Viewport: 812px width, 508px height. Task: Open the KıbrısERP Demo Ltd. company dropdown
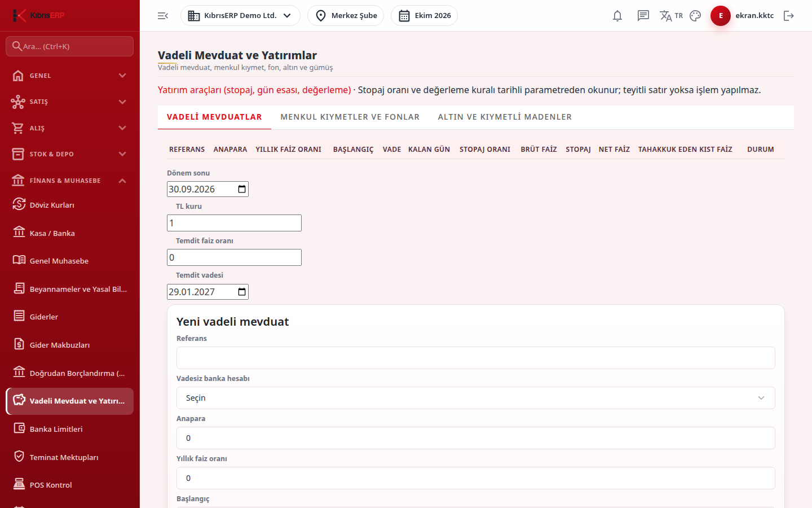(240, 16)
